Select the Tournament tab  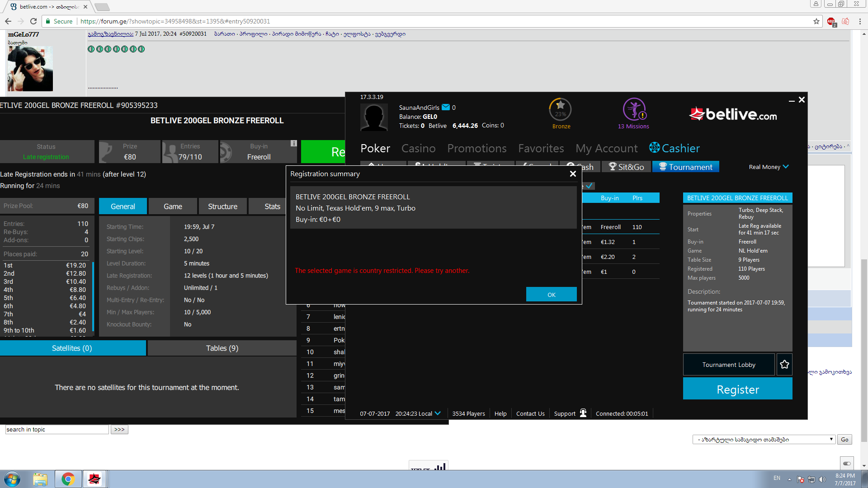click(685, 167)
